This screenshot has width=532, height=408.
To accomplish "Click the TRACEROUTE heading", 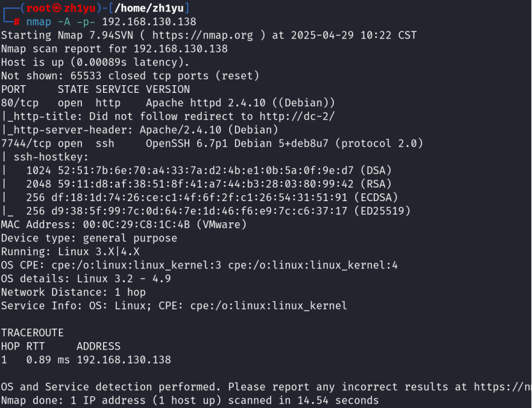I will pos(33,333).
